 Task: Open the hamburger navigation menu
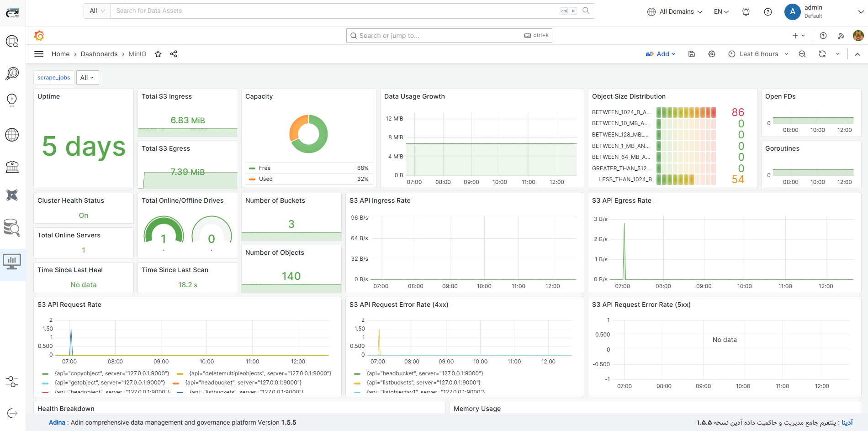click(x=39, y=54)
